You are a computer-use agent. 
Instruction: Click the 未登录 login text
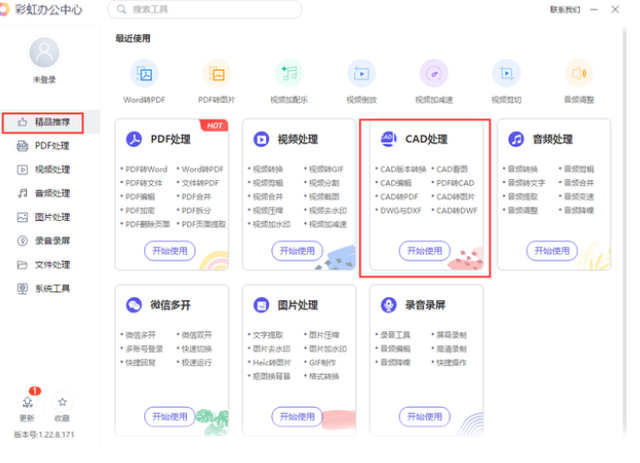(x=44, y=80)
